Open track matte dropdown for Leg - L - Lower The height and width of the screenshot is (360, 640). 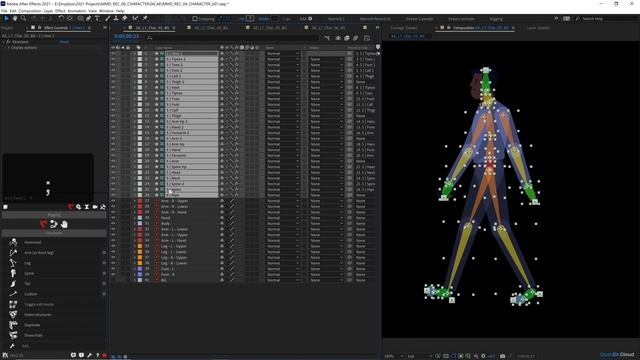[326, 252]
